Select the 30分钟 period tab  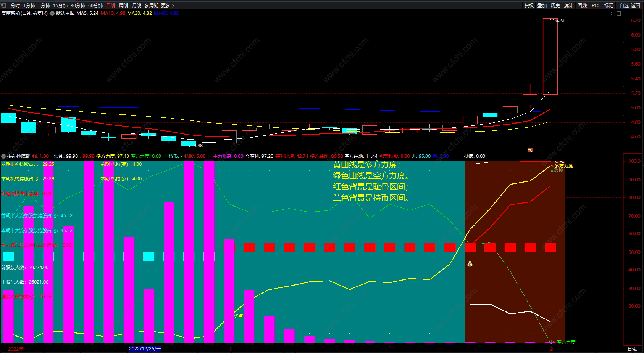78,6
